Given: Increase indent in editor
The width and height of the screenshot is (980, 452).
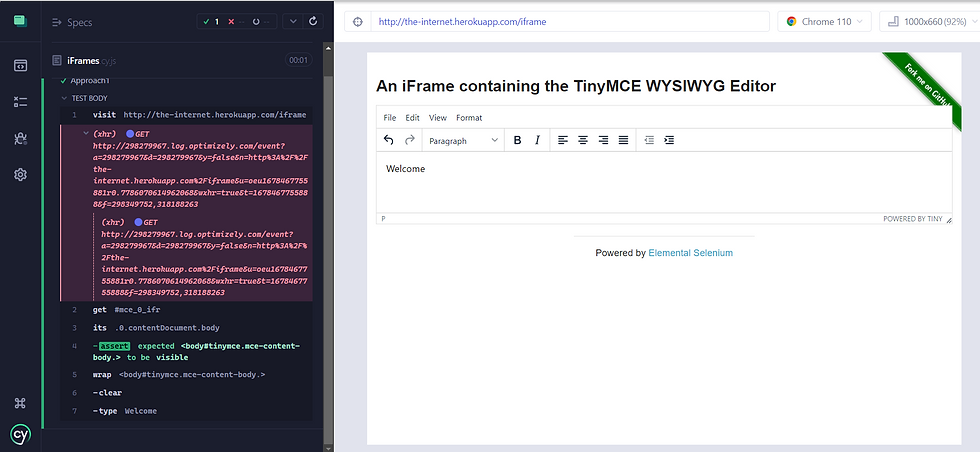Looking at the screenshot, I should click(x=669, y=140).
